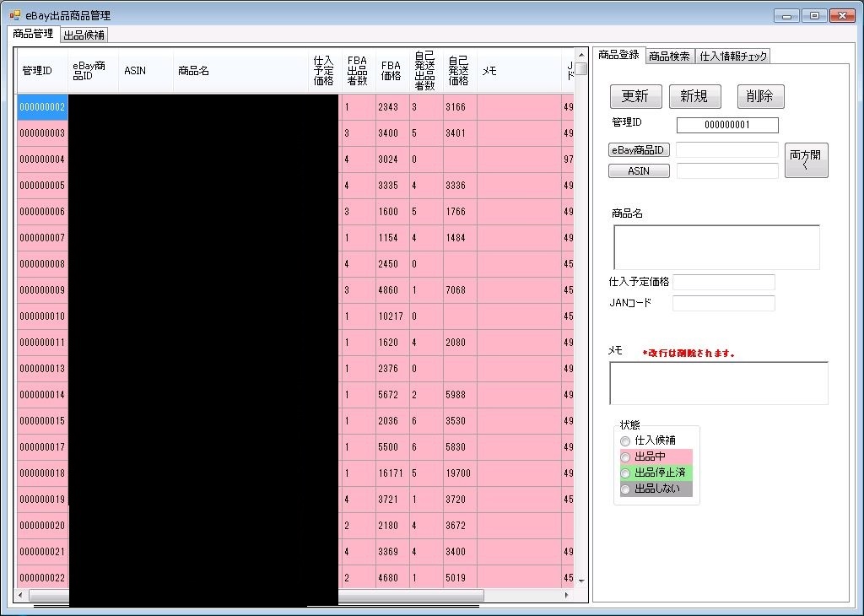The height and width of the screenshot is (616, 864).
Task: Focus the 管理ID field showing 000000001
Action: [727, 125]
